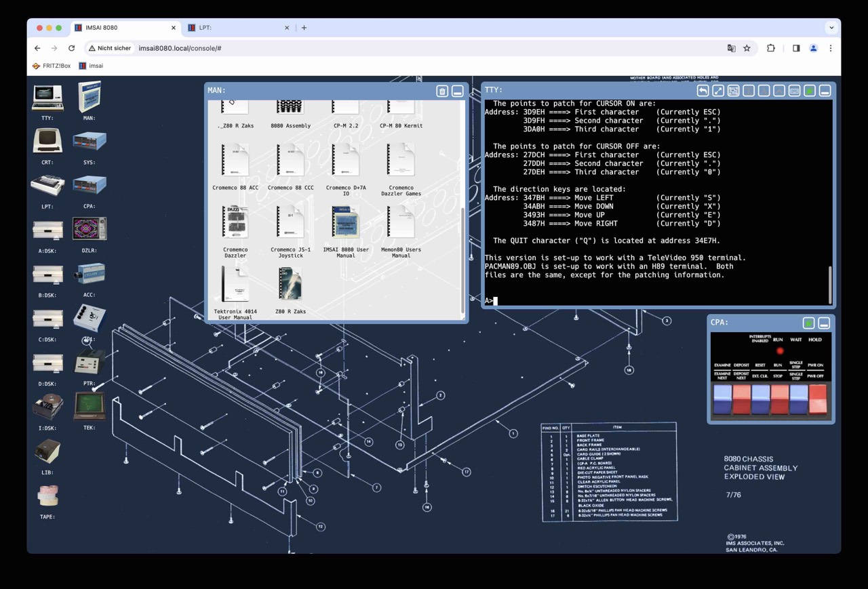Viewport: 868px width, 589px height.
Task: Open the PTR: paper tape reader icon
Action: (x=90, y=363)
